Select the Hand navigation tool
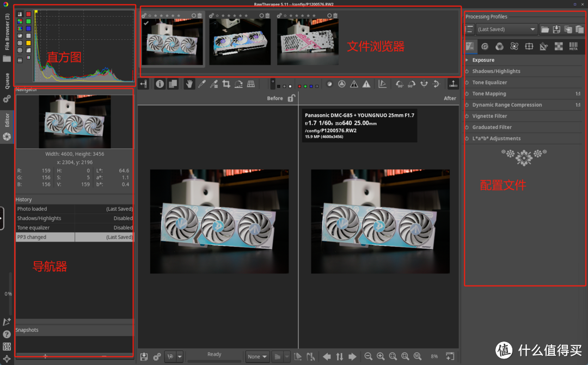 pyautogui.click(x=189, y=84)
